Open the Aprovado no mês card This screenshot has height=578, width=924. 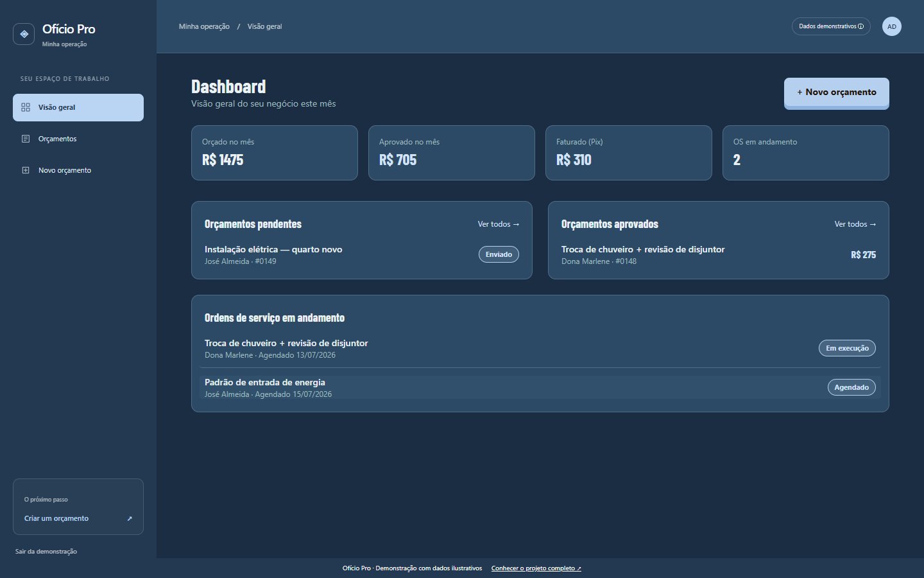pos(452,153)
